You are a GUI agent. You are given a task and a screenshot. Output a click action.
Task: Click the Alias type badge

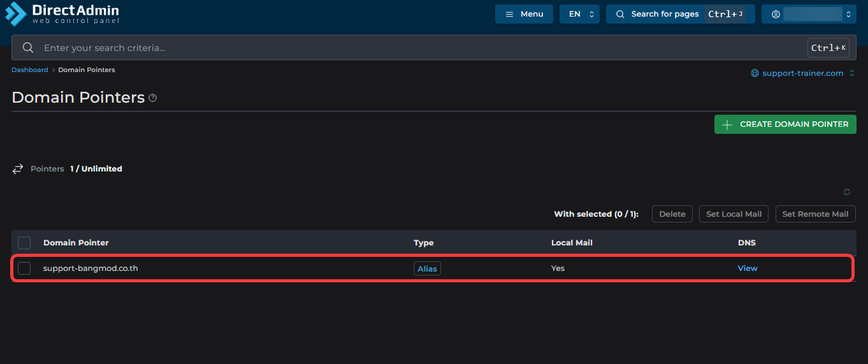[427, 268]
